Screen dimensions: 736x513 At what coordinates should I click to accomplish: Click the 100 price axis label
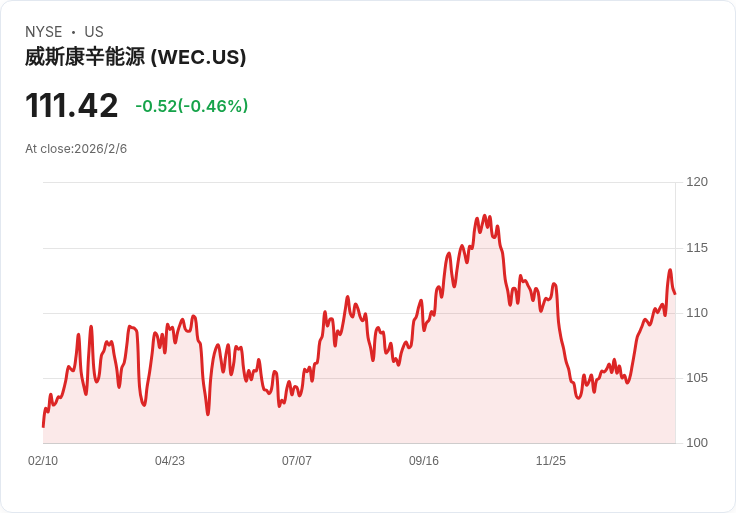click(697, 443)
